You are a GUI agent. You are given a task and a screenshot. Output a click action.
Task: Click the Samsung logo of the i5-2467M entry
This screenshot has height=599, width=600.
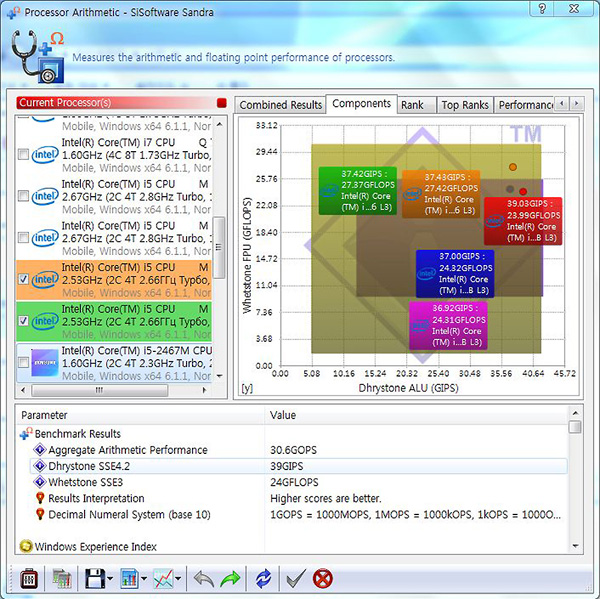(45, 362)
